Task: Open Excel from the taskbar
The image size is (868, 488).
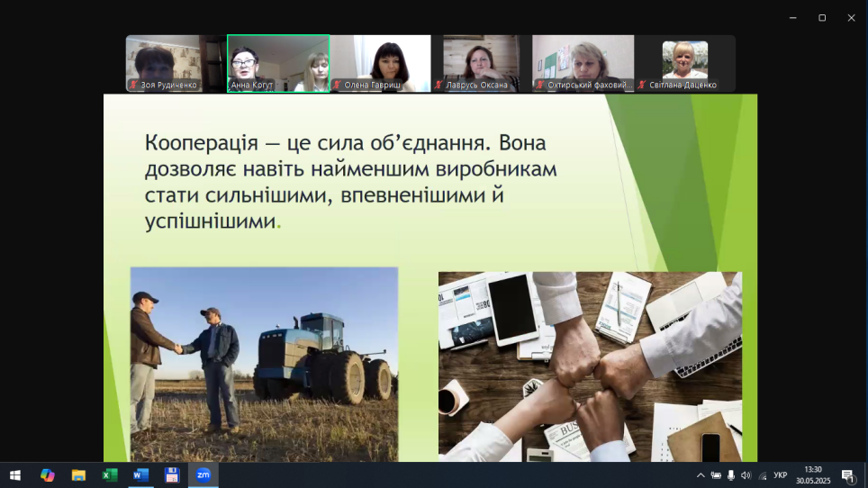Action: coord(110,474)
